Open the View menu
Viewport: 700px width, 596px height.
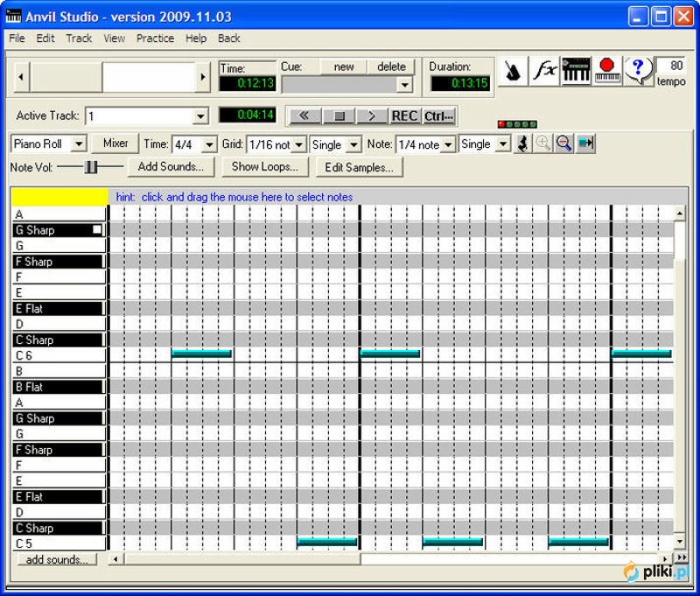pos(115,39)
